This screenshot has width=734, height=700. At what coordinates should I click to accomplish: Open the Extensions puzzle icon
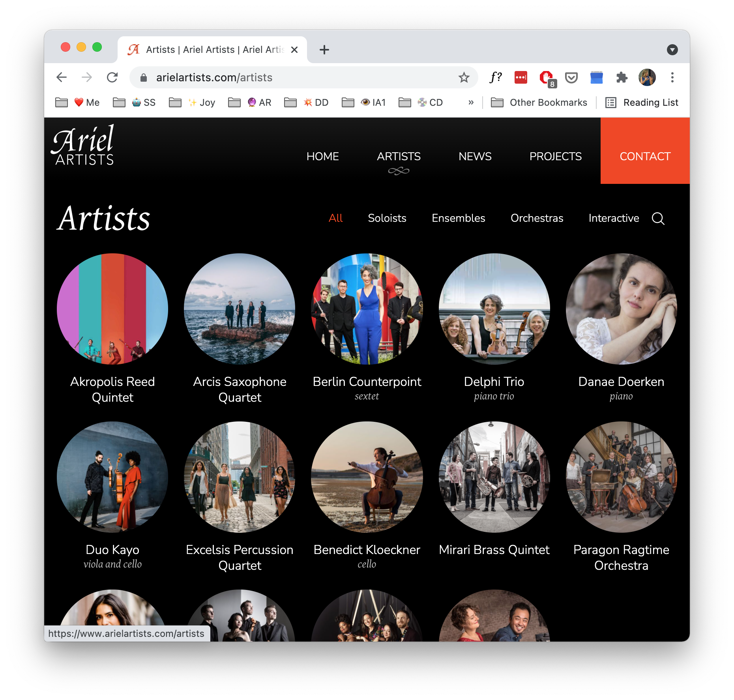622,77
